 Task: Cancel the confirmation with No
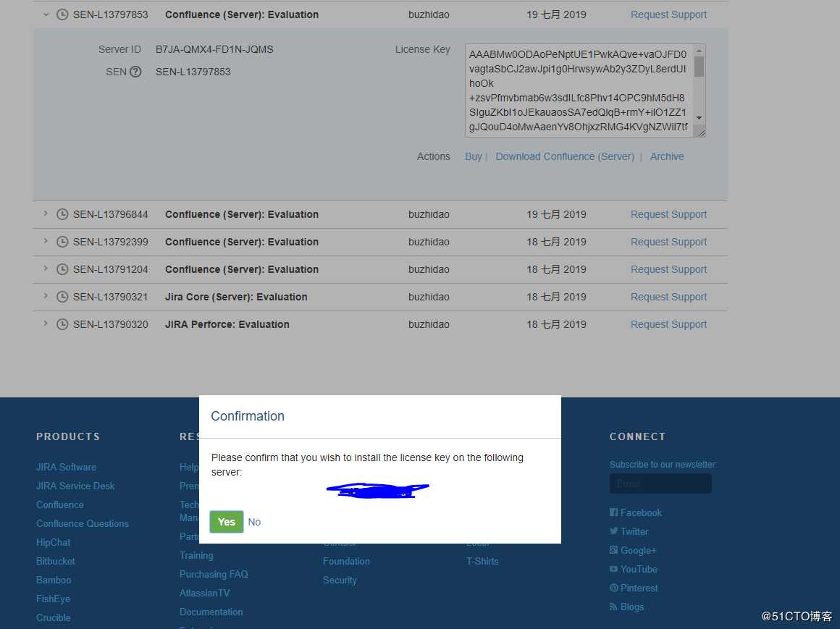tap(254, 522)
